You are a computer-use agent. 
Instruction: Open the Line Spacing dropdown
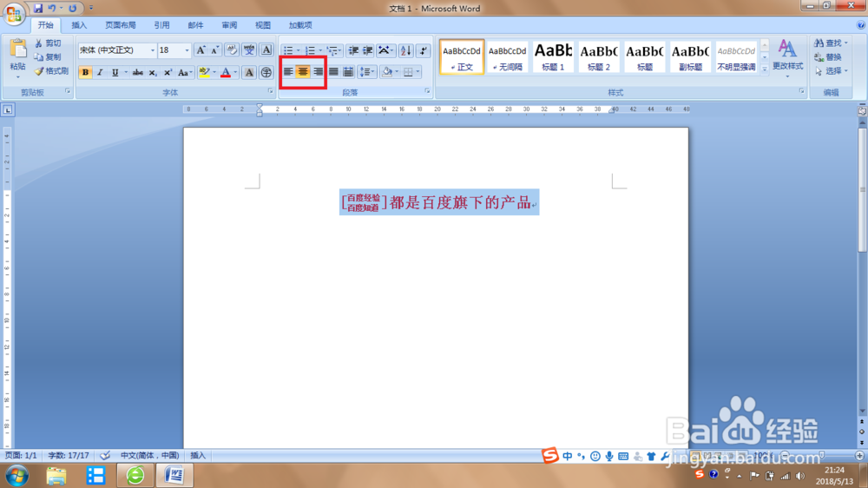pyautogui.click(x=367, y=71)
